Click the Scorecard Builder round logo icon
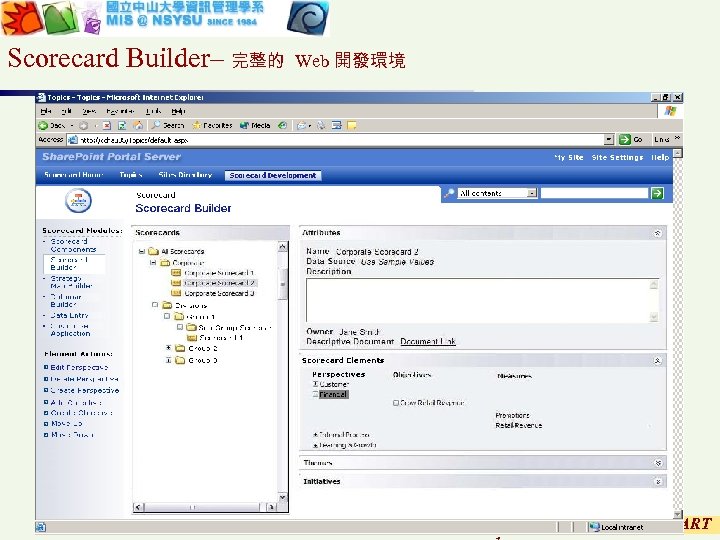 coord(78,201)
